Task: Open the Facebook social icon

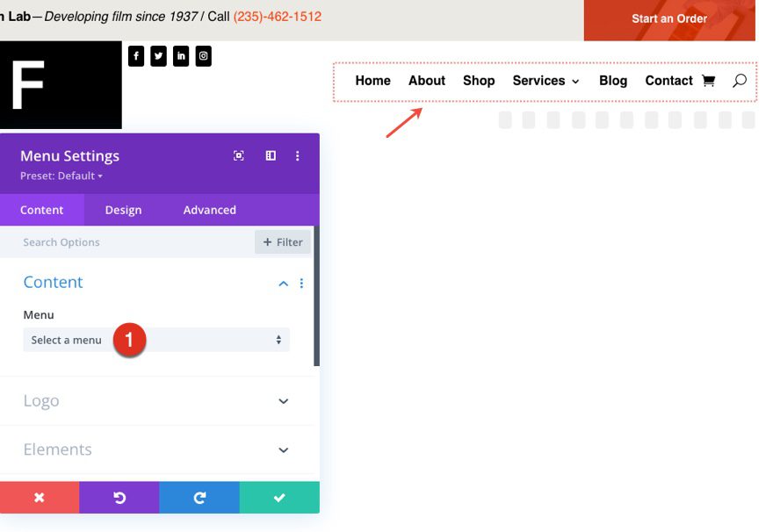Action: point(136,55)
